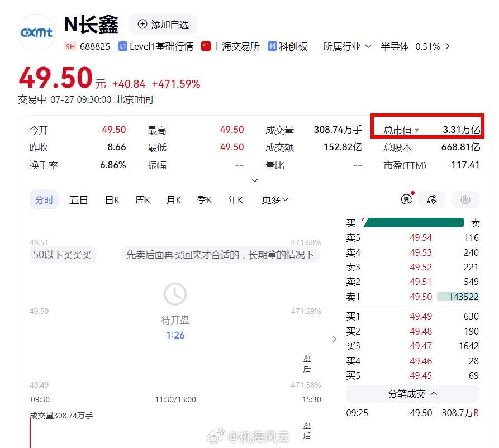Click the lower 盘后 label near volume
Image resolution: width=499 pixels, height=448 pixels.
pos(307,431)
